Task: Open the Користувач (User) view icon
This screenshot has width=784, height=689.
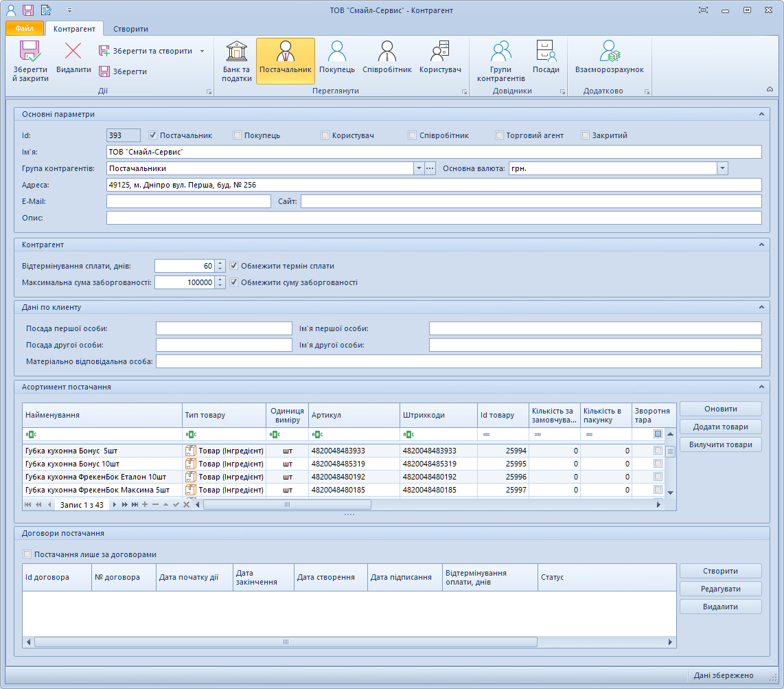Action: [x=439, y=60]
